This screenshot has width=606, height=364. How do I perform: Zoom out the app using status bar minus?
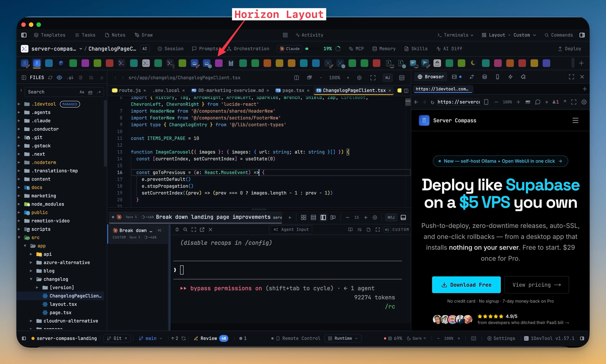[x=438, y=338]
